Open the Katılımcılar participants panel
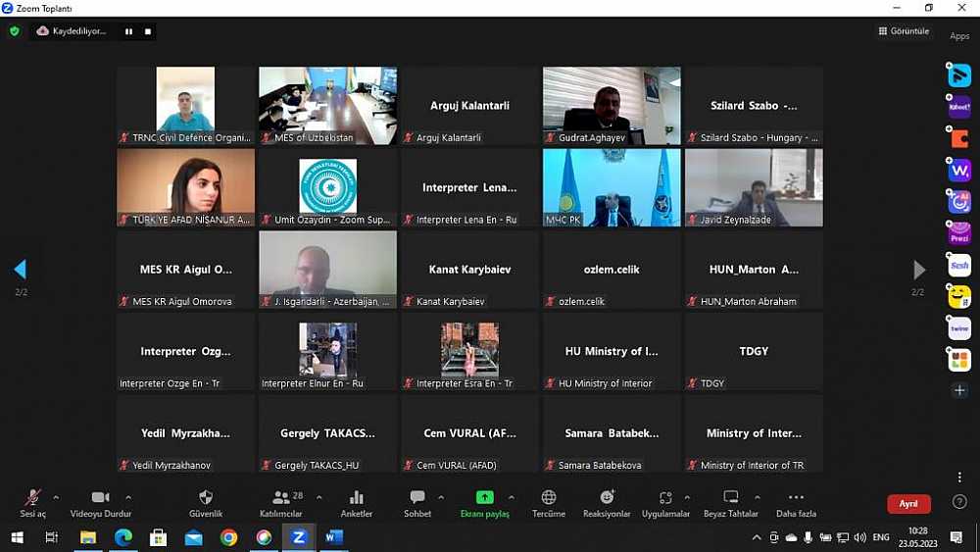This screenshot has height=552, width=980. tap(281, 498)
